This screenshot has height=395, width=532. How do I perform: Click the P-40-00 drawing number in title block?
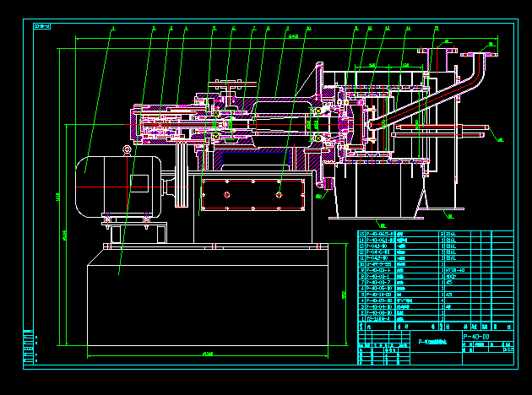476,337
